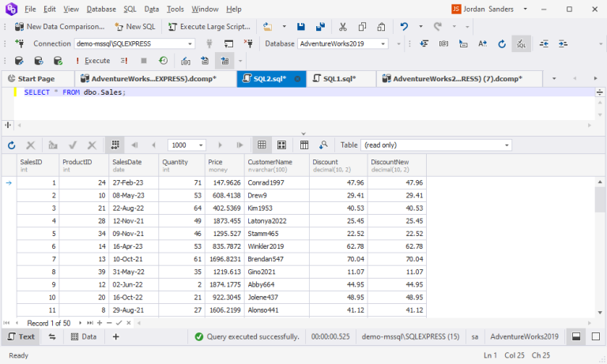The image size is (607, 364).
Task: Click the Save All icon
Action: click(321, 27)
